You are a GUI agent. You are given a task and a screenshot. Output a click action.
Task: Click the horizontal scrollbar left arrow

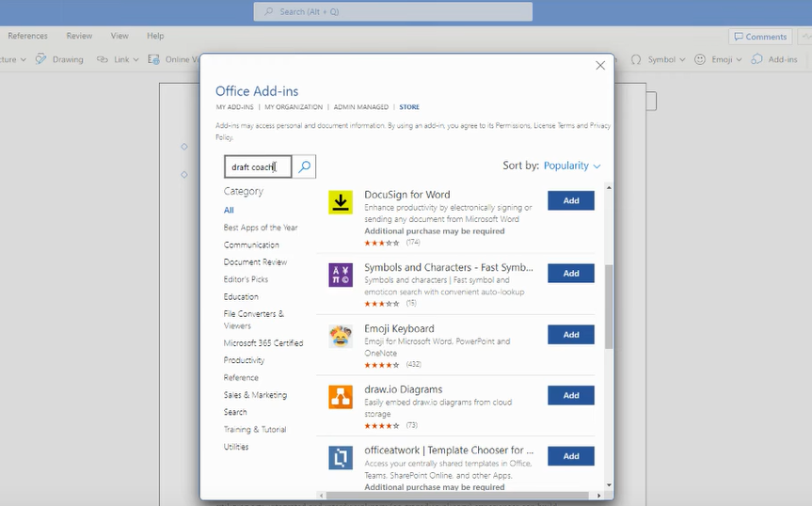[x=322, y=495]
